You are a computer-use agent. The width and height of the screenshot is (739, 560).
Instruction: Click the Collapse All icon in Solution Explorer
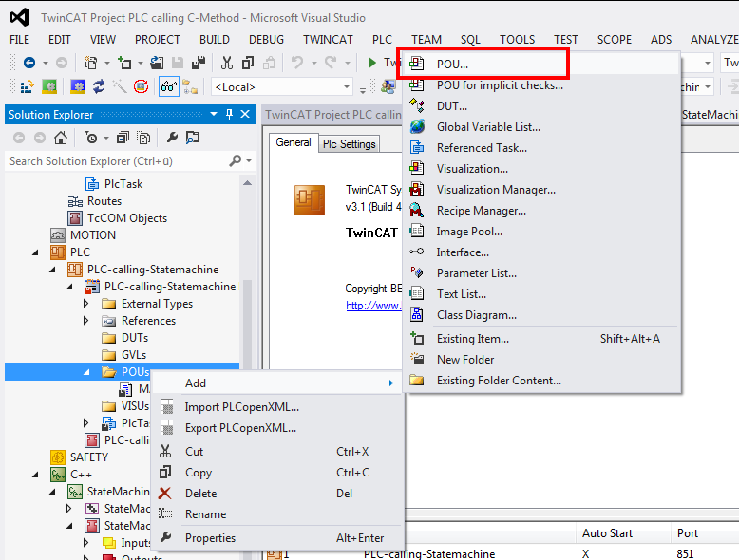point(123,138)
